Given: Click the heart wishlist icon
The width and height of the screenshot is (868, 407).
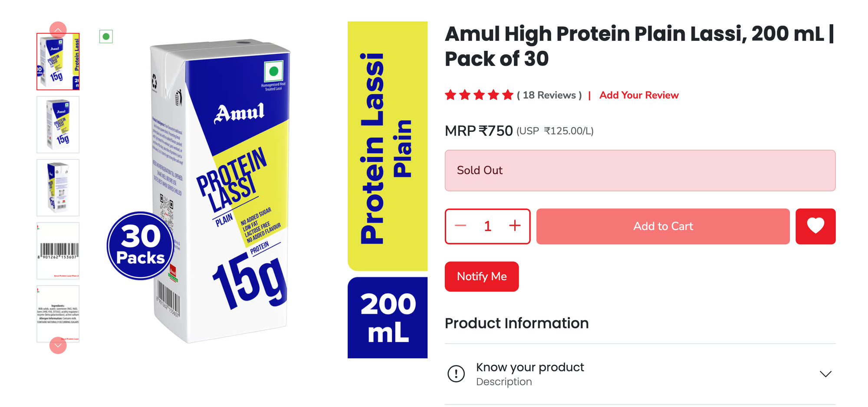Looking at the screenshot, I should pos(815,226).
